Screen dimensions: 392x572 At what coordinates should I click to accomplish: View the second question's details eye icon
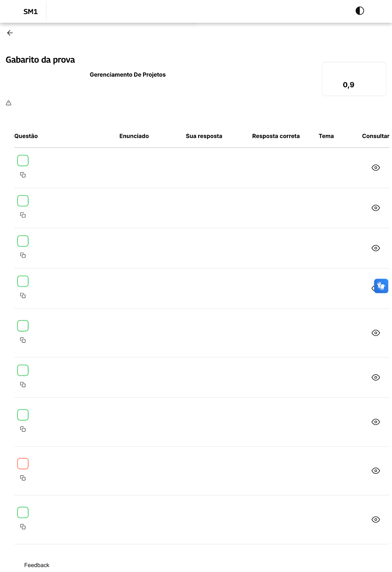click(375, 208)
